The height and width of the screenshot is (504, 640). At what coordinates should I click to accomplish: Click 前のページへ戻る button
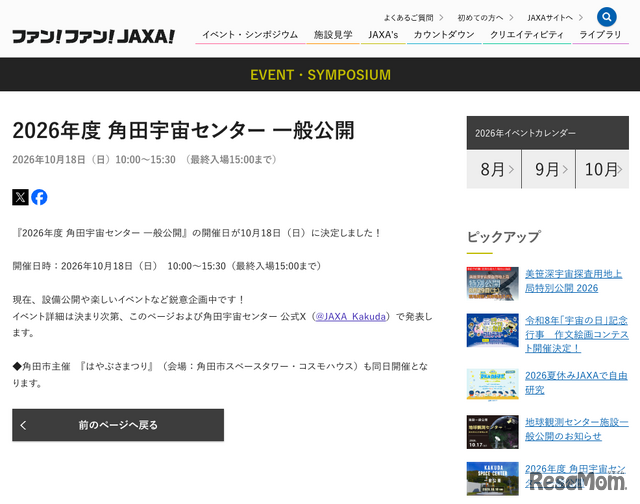118,425
